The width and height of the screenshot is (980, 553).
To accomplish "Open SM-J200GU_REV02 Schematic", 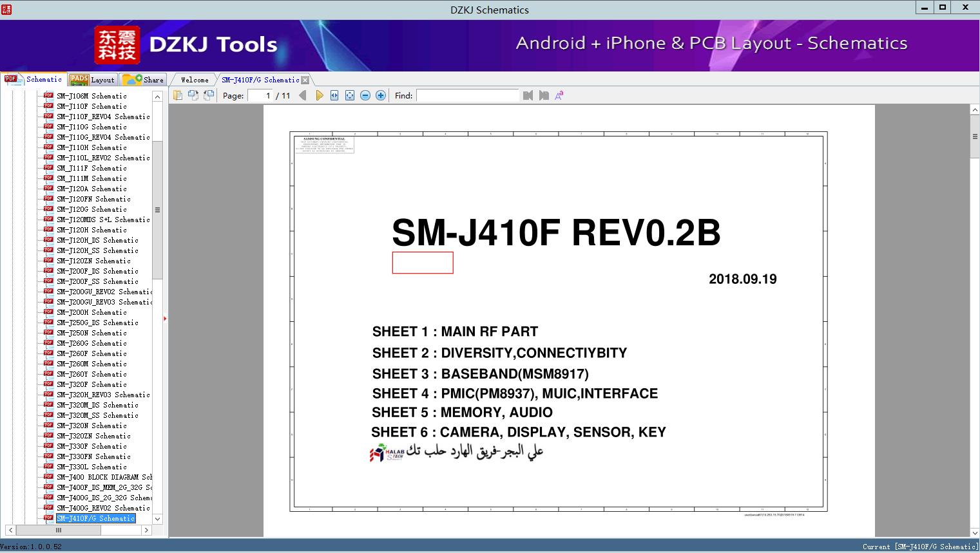I will point(104,292).
